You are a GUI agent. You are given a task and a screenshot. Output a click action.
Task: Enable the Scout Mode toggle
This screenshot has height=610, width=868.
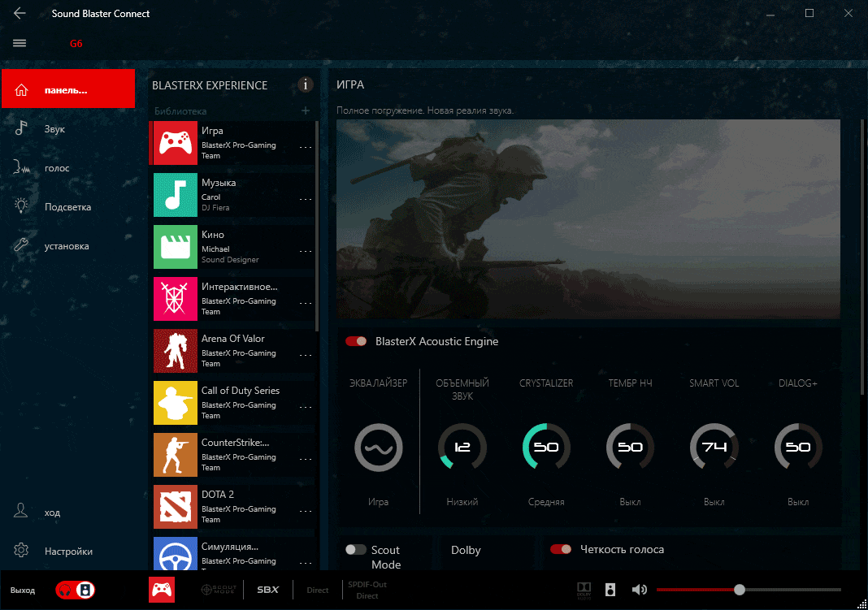(356, 550)
